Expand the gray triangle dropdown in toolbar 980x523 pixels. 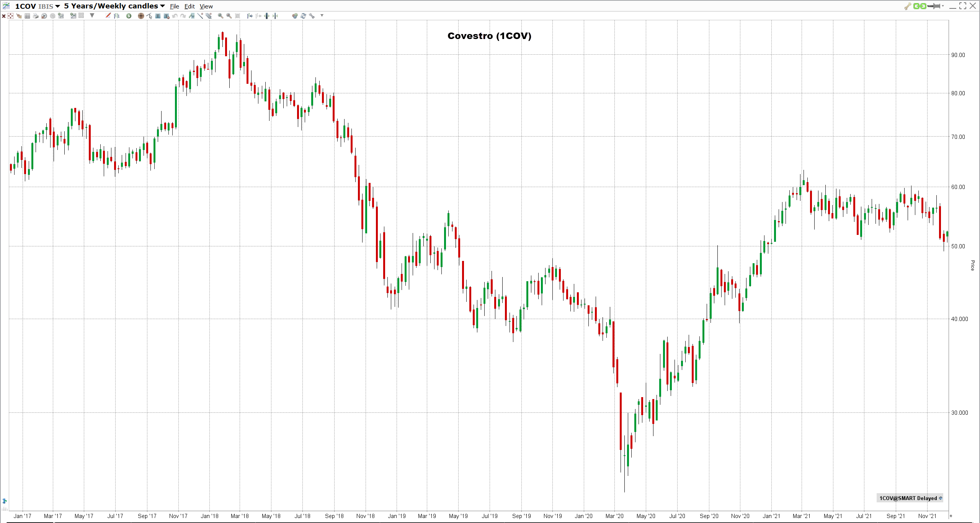pyautogui.click(x=92, y=15)
